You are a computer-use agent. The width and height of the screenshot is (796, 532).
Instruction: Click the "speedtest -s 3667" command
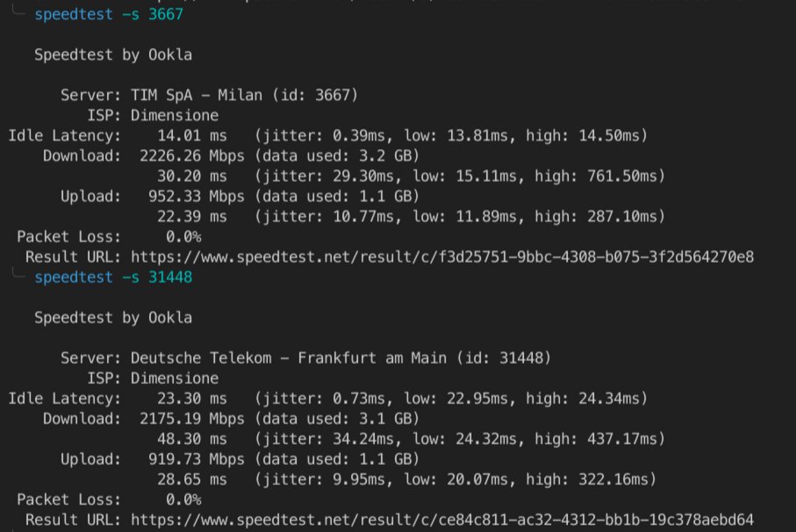click(110, 15)
